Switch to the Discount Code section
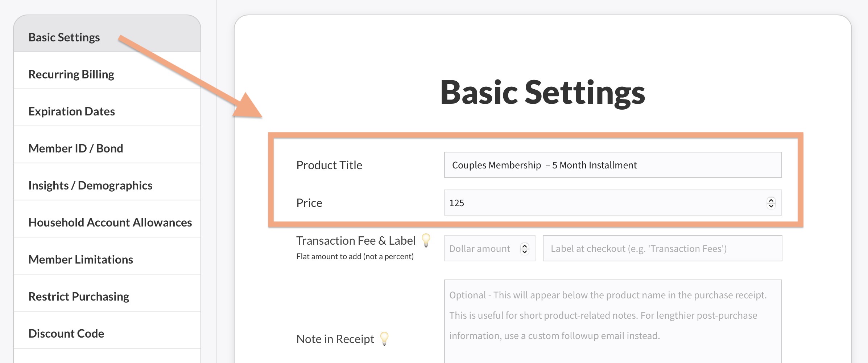This screenshot has height=363, width=868. point(66,334)
